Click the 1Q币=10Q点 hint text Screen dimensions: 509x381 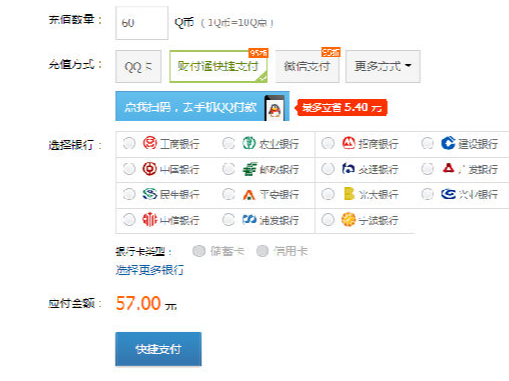tap(237, 23)
